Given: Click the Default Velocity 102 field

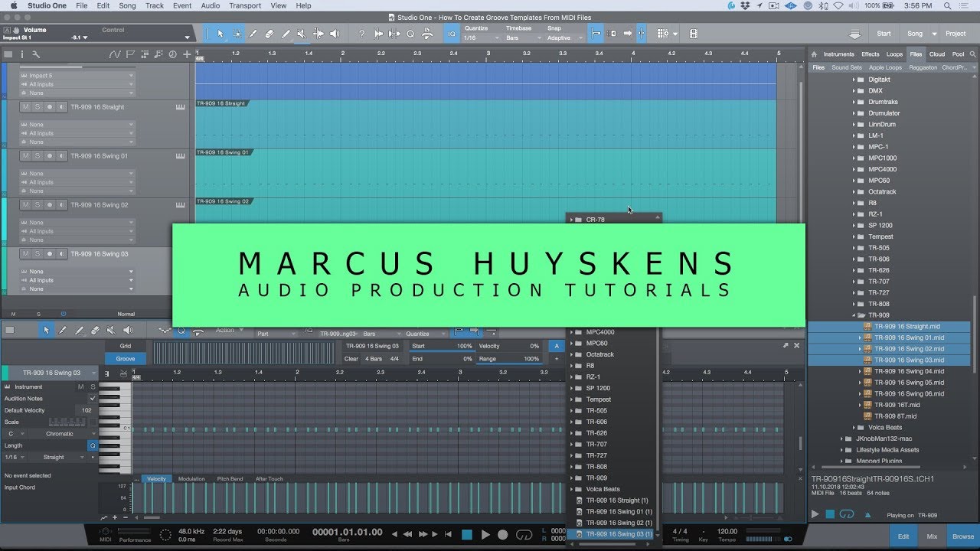Looking at the screenshot, I should click(87, 410).
